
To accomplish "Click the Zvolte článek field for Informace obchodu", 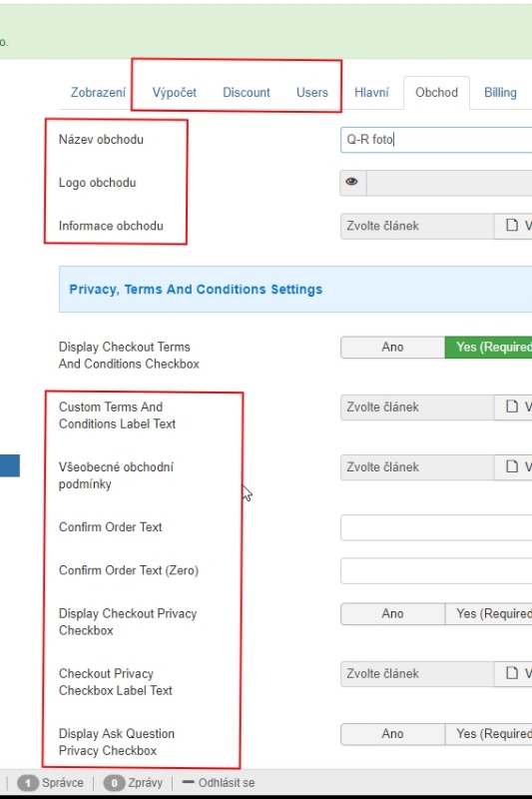I will pos(417,226).
